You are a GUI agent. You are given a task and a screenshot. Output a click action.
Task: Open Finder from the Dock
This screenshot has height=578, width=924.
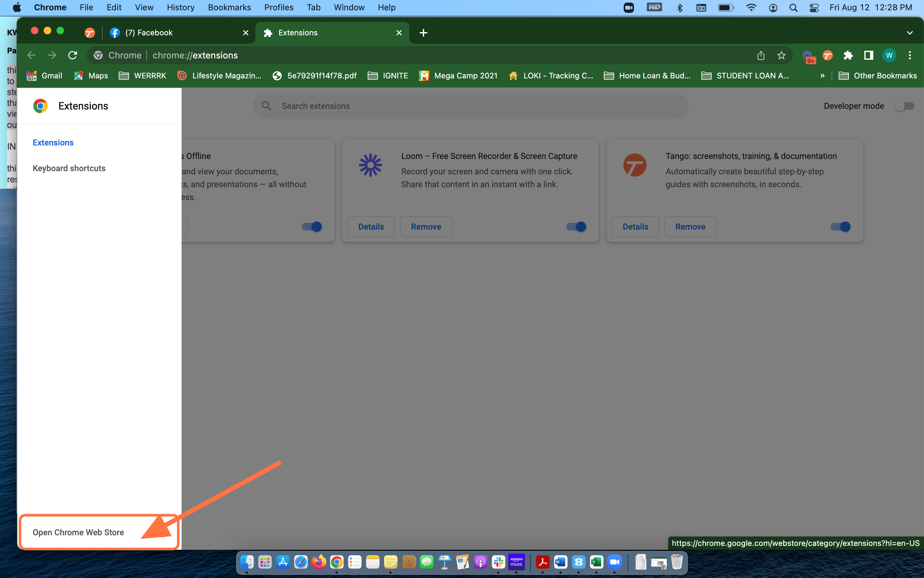[x=247, y=562]
